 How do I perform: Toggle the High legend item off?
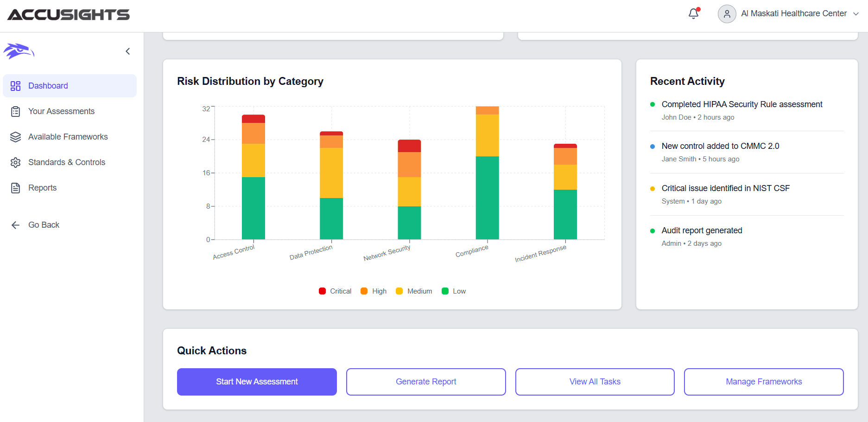pos(373,291)
